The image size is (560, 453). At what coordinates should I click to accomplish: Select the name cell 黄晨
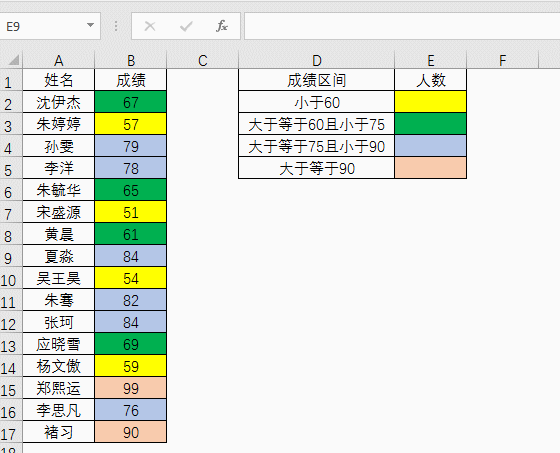coord(59,234)
